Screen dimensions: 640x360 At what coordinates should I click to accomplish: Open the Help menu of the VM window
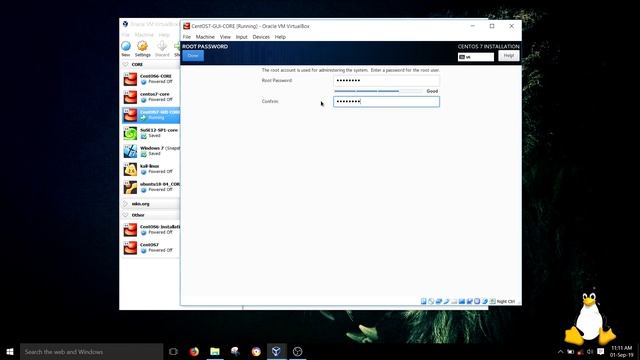coord(280,37)
